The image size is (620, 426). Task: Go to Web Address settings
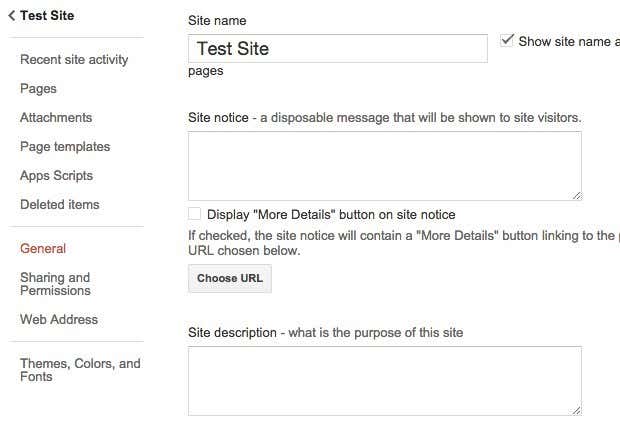(59, 320)
